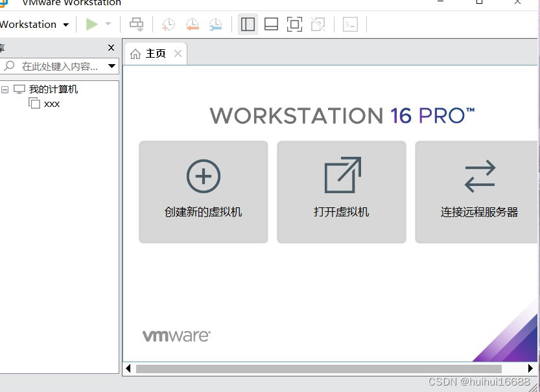Click the Unity mode toolbar icon
This screenshot has height=392, width=540.
click(318, 25)
